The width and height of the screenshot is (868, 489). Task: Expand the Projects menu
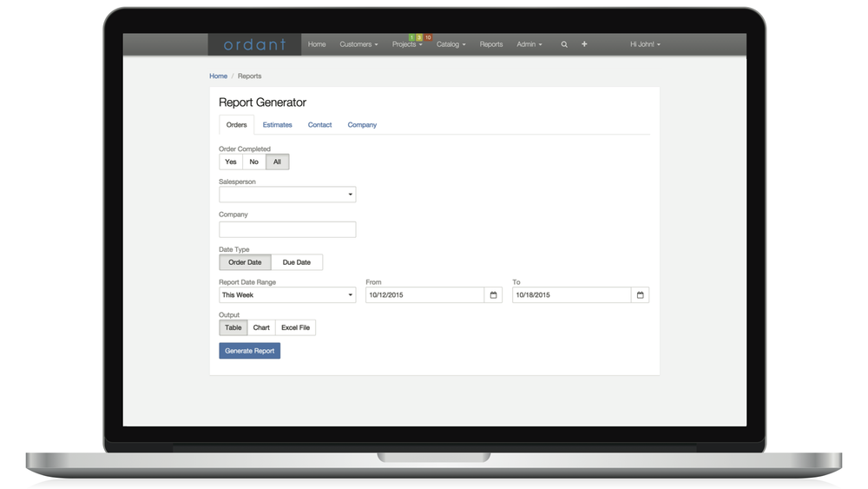[407, 44]
